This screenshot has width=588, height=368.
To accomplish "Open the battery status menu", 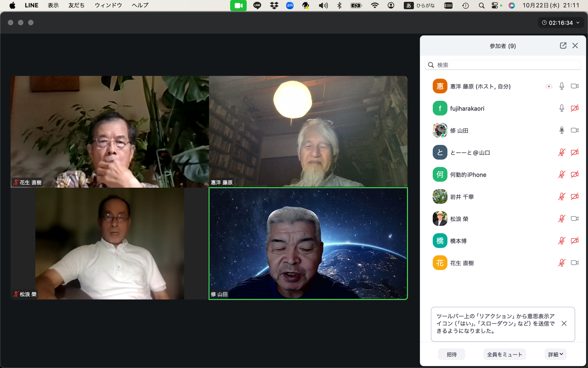I will pos(356,6).
